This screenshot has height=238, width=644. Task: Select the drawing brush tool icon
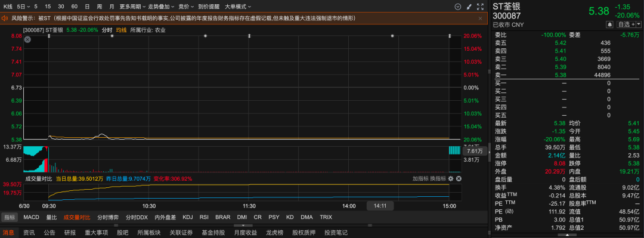pos(469,7)
